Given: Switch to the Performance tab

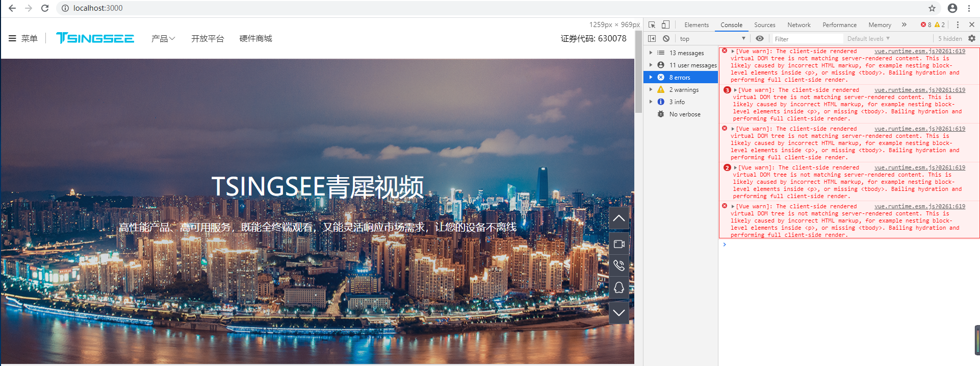Looking at the screenshot, I should (839, 25).
